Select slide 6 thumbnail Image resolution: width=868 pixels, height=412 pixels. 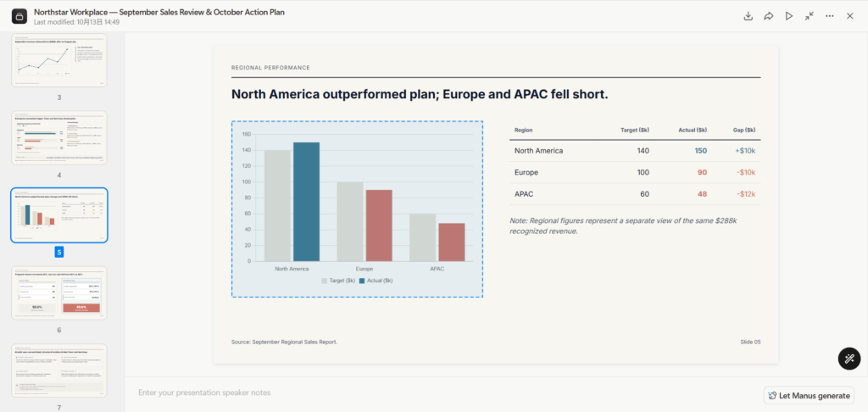pyautogui.click(x=59, y=293)
